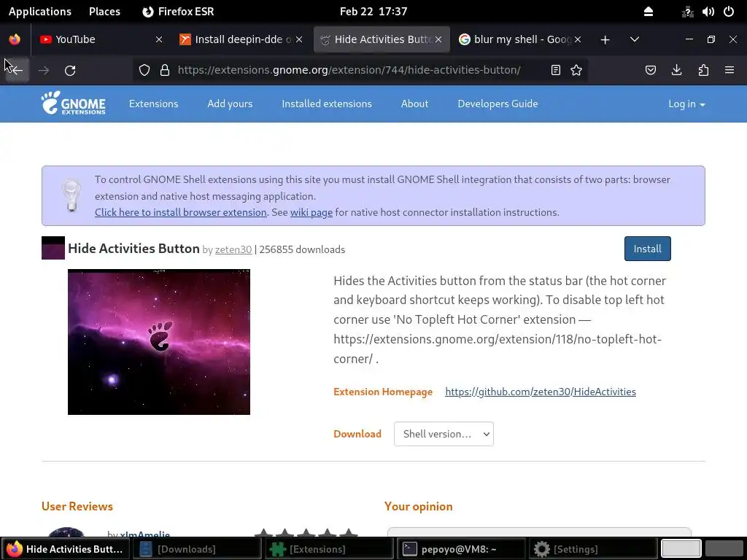Close the Install deepin-dde tab
This screenshot has height=560, width=747.
click(299, 39)
